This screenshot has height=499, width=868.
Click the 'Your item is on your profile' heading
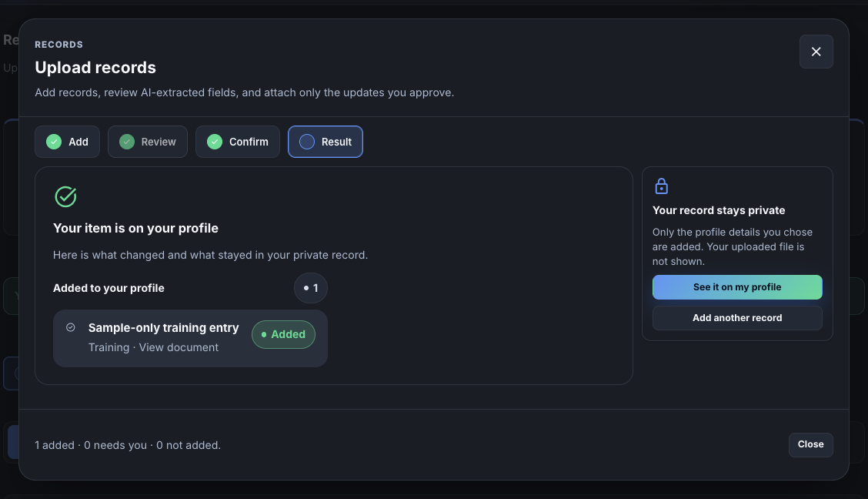point(135,228)
